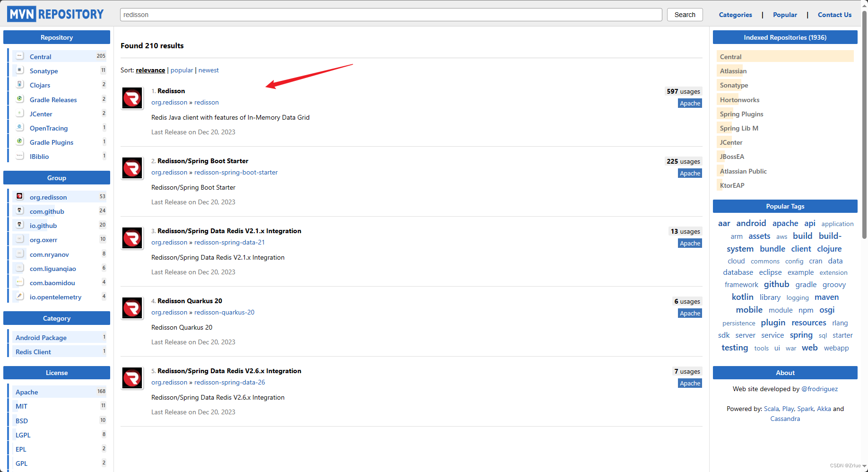Click the Indexed Repositories (1936) header
The width and height of the screenshot is (868, 472).
[785, 37]
